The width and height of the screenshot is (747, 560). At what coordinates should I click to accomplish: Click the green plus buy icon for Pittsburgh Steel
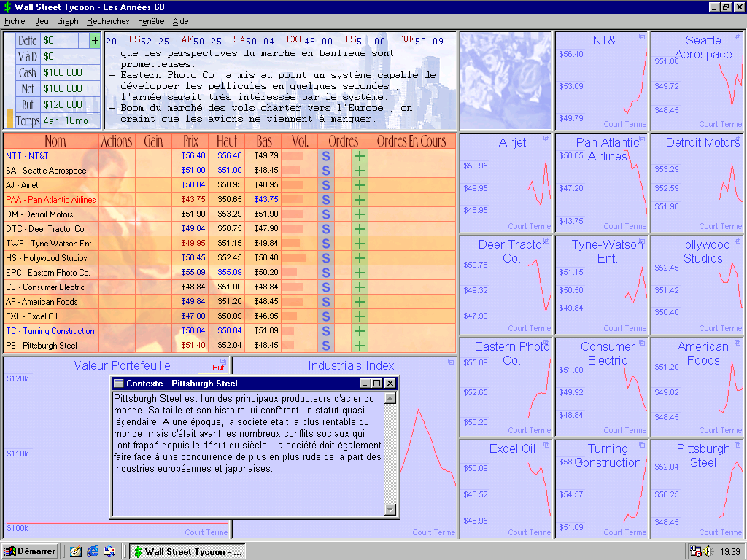tap(360, 346)
